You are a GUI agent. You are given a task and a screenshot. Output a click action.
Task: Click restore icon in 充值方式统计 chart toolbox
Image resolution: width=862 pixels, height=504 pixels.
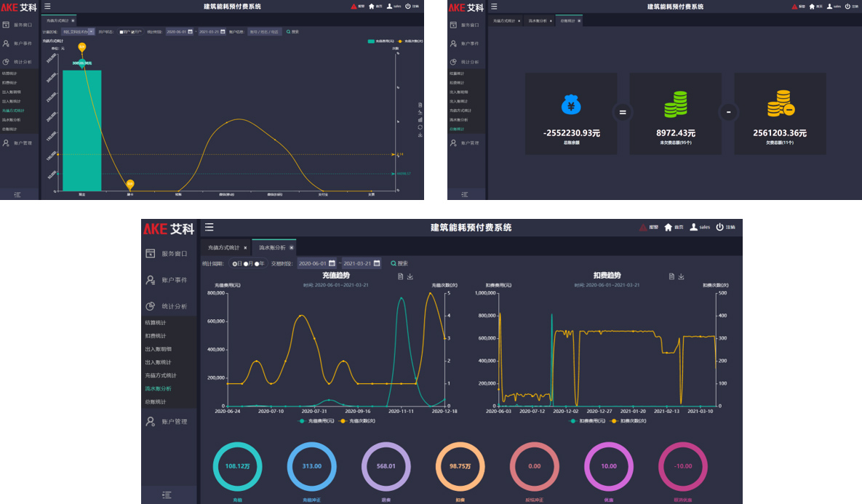pos(420,127)
